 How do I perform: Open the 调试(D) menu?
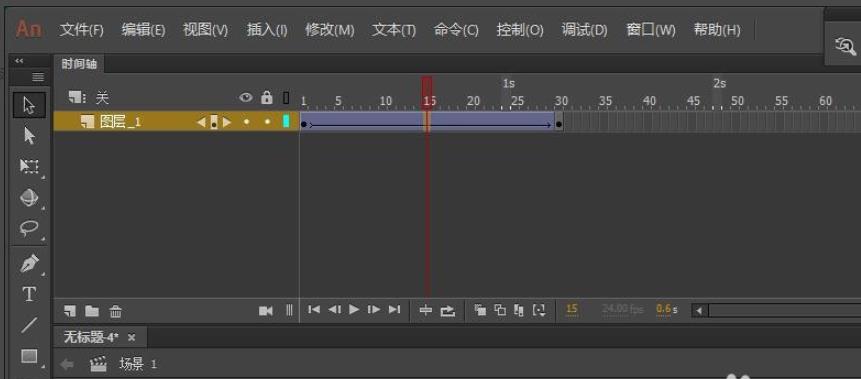584,30
